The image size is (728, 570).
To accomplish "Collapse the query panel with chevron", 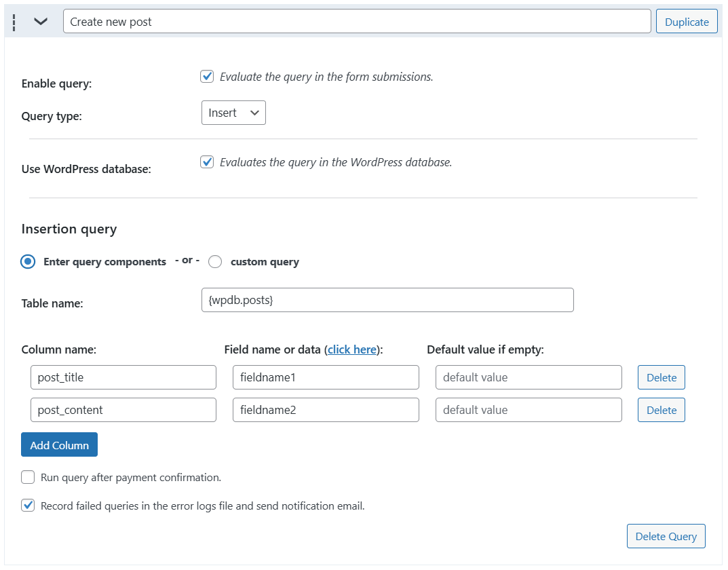I will tap(41, 22).
